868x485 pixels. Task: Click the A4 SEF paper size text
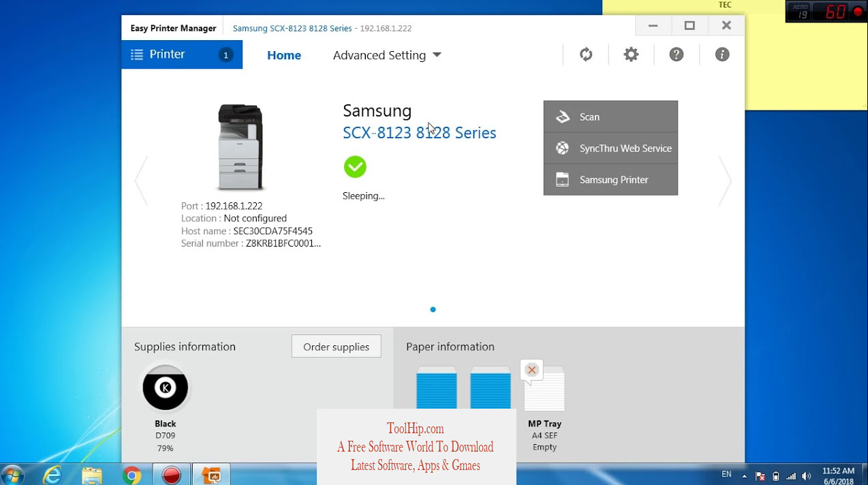(x=545, y=435)
